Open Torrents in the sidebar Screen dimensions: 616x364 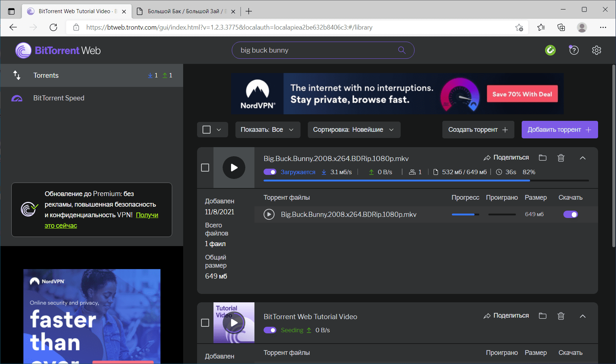91,75
